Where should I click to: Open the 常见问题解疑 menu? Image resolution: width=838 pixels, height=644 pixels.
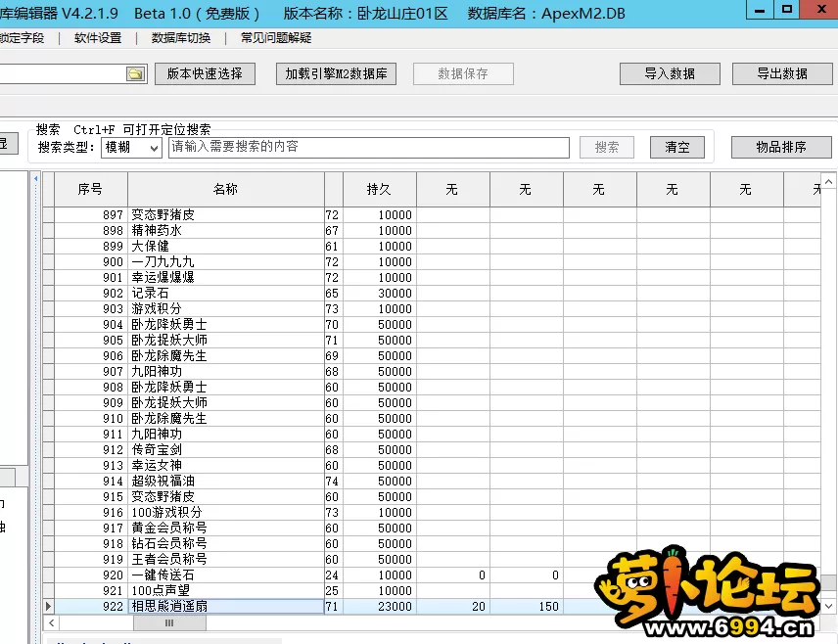pos(276,38)
